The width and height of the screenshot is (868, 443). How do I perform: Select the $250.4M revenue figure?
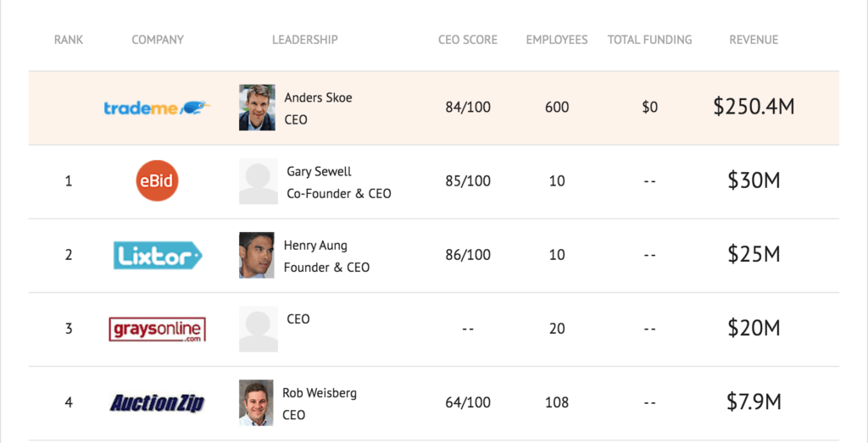754,107
